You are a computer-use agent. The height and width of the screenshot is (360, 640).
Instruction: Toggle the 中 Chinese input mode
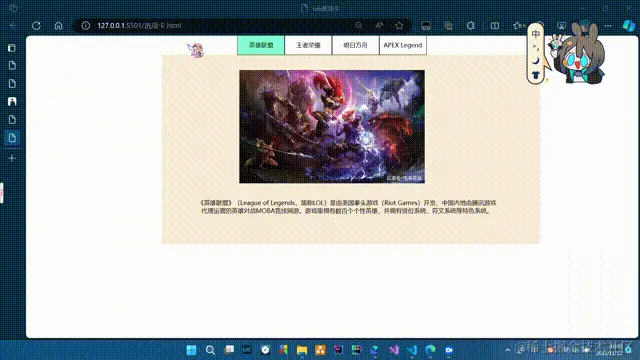tap(536, 34)
